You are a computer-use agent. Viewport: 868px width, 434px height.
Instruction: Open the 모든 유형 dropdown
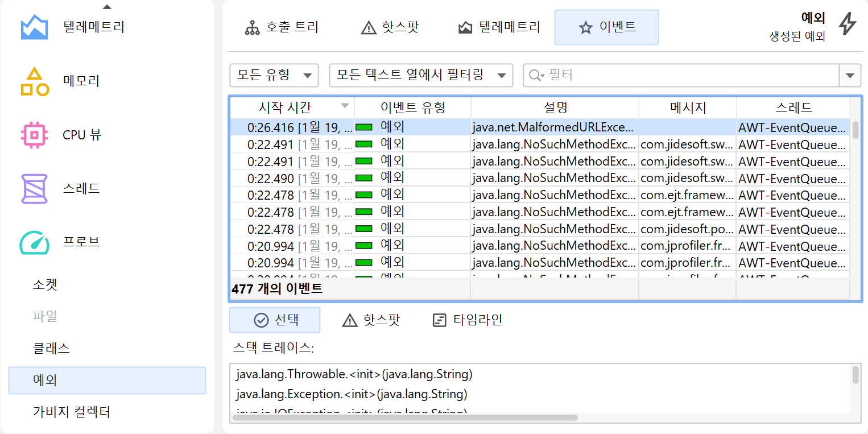tap(274, 75)
